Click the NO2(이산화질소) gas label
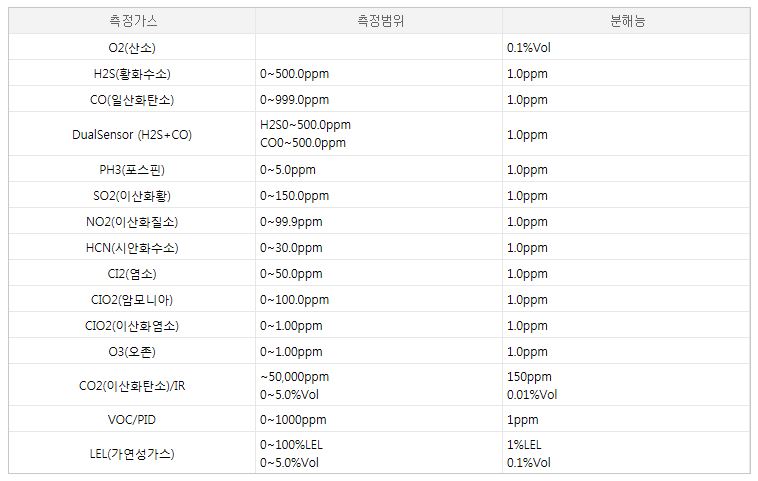 pos(132,222)
